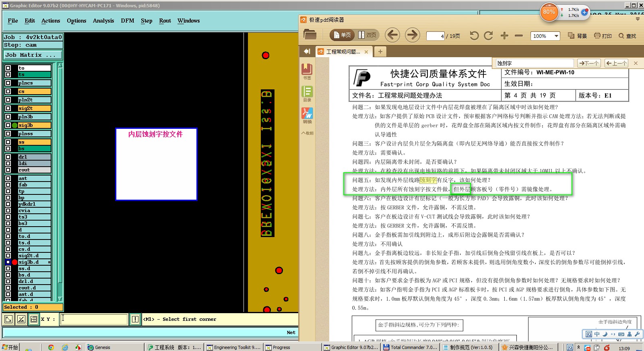This screenshot has height=351, width=644.
Task: Open IME settings wrench icon
Action: [x=637, y=334]
